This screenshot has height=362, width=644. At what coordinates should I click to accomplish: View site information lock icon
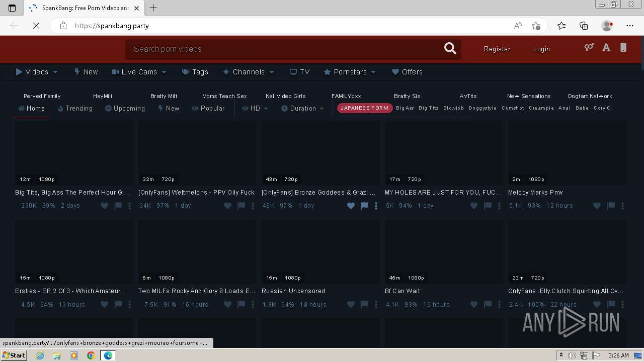[63, 26]
